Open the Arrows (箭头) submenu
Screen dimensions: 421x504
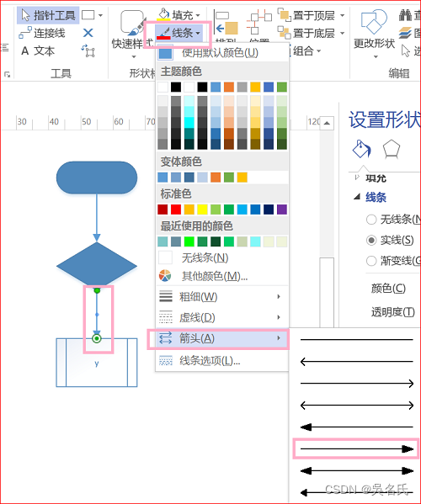[222, 338]
